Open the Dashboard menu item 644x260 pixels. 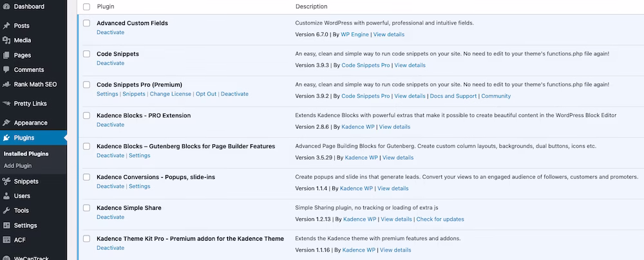pos(29,6)
